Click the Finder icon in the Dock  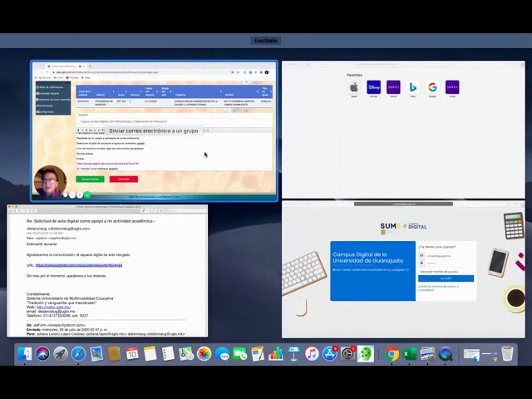(x=24, y=354)
